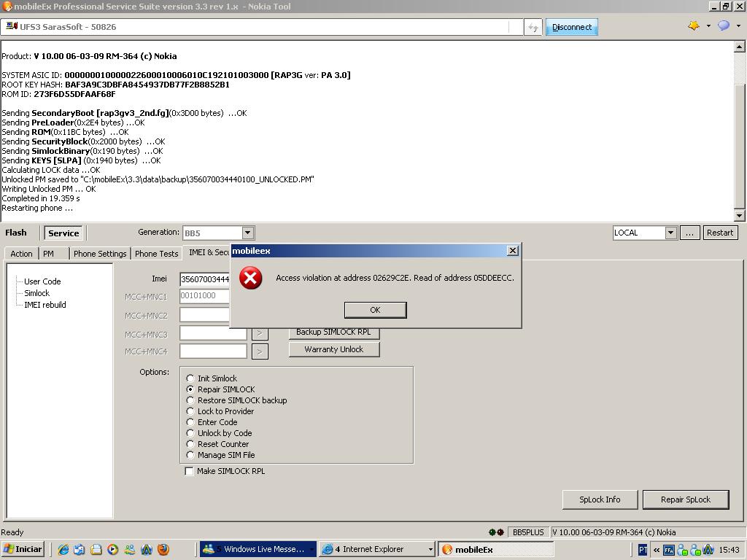Expand the LOCAL dropdown list

671,233
